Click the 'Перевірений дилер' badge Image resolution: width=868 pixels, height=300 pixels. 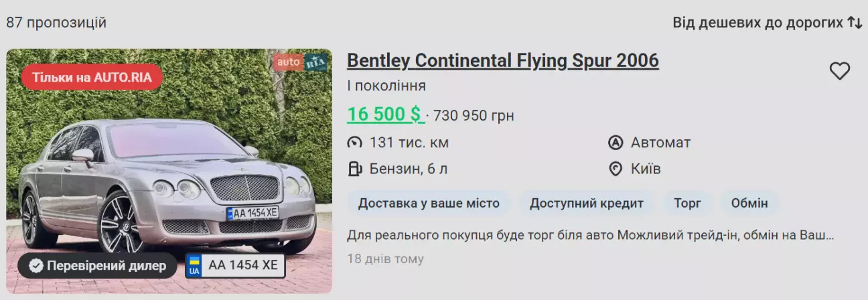point(98,266)
